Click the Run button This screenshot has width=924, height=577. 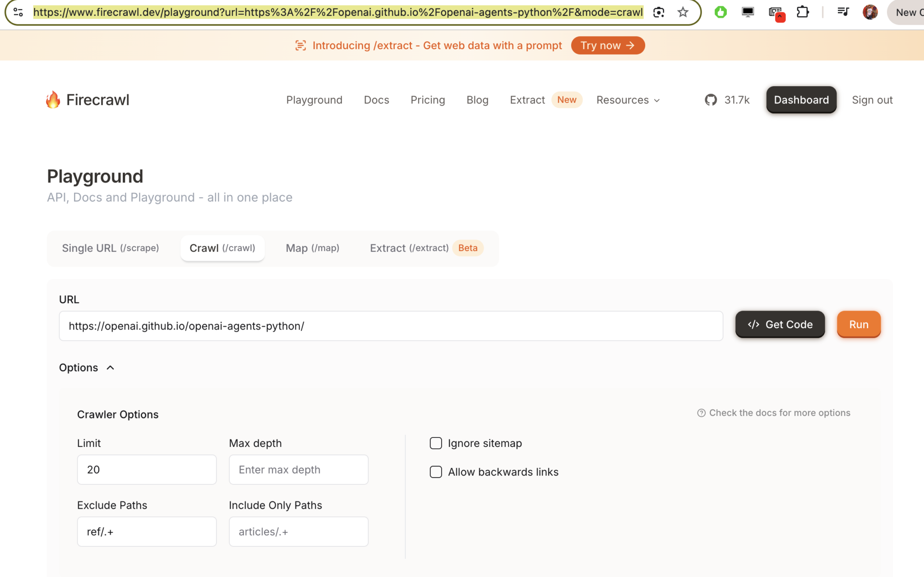pos(858,324)
